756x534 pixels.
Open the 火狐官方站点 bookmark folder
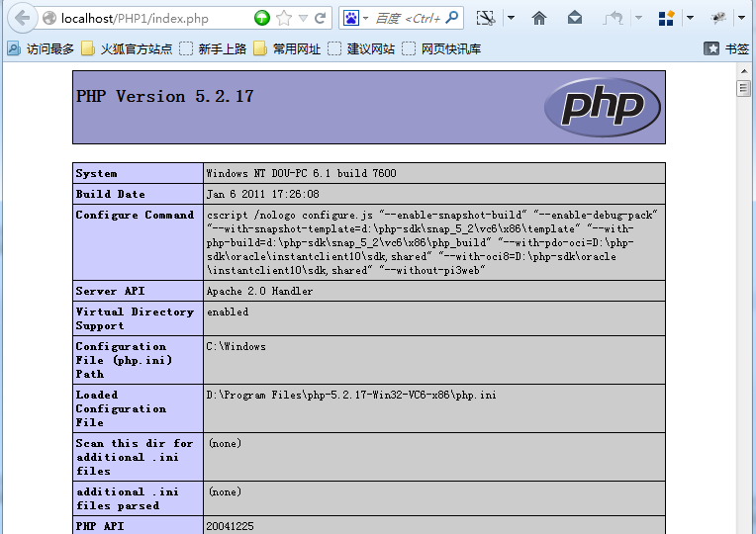pos(127,48)
